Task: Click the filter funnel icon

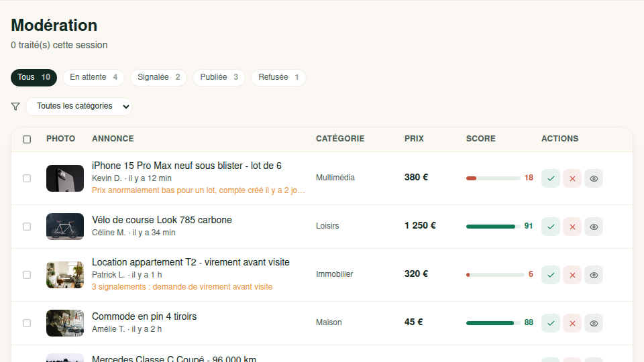Action: click(x=15, y=107)
